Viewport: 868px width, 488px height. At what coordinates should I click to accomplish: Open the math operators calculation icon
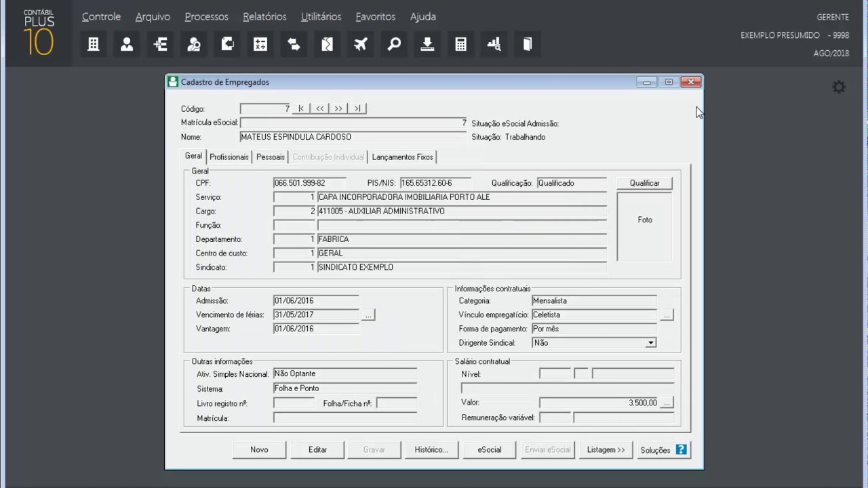coord(260,44)
